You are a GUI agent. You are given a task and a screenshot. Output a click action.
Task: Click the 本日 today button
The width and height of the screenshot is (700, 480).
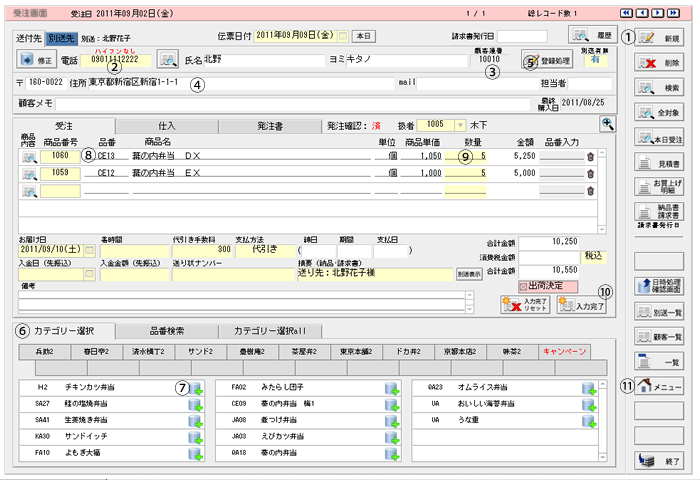364,36
